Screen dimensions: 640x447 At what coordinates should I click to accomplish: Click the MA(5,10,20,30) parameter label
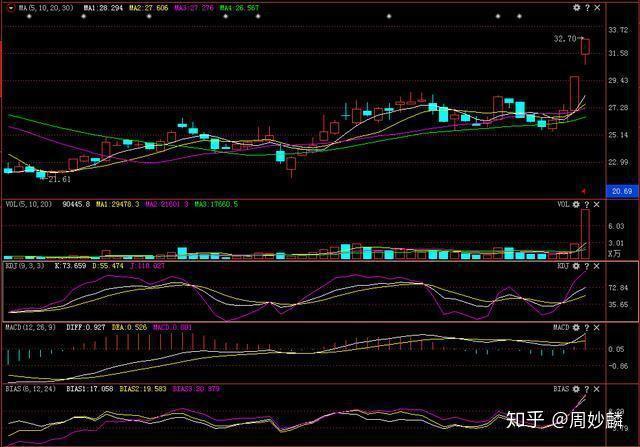click(46, 7)
